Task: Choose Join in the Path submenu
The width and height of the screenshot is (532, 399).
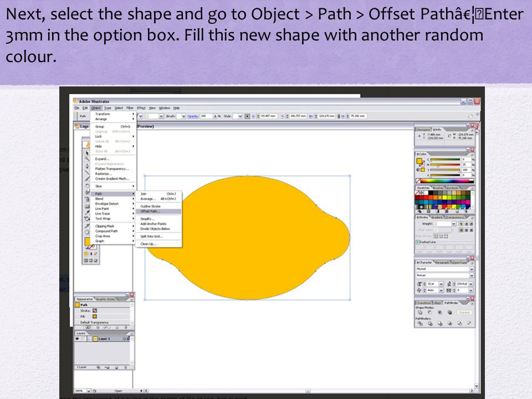Action: (158, 194)
